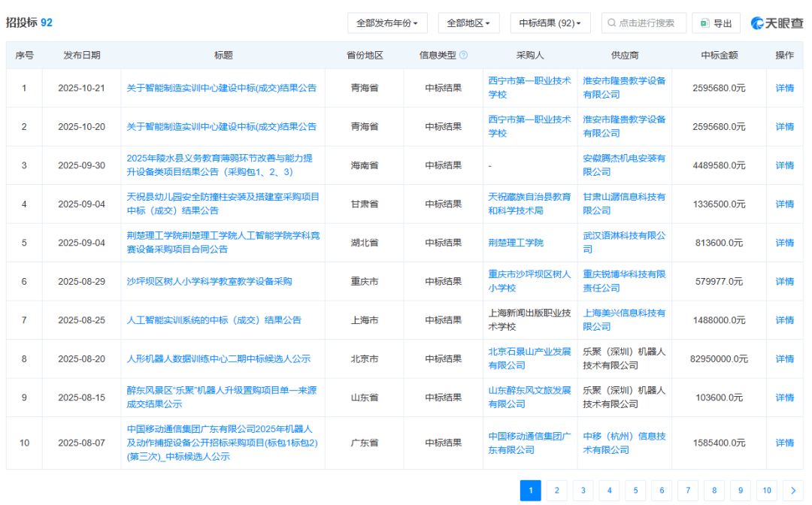Open the 全部发布年份 filter dropdown
812x505 pixels.
(x=386, y=23)
